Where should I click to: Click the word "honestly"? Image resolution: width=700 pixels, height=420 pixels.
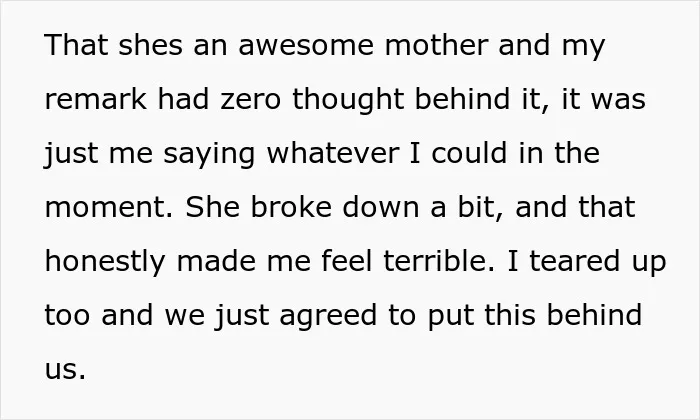tap(105, 262)
